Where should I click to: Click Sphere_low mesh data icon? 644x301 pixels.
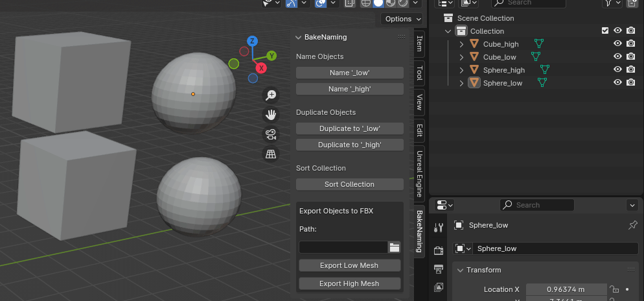pos(542,82)
